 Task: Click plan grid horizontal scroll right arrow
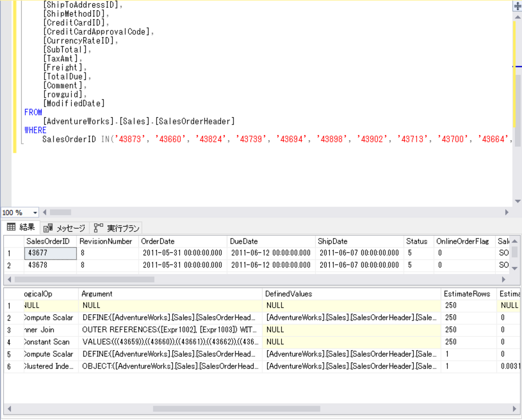(514, 409)
